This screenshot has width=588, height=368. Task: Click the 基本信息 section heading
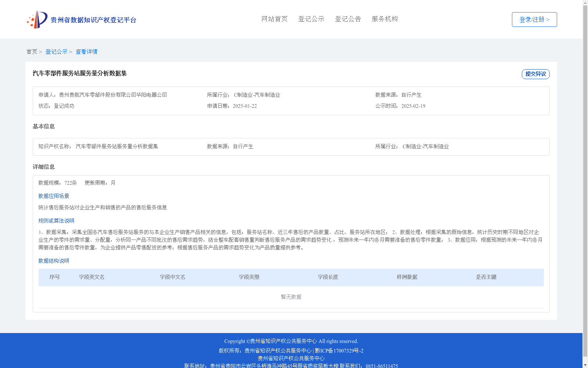[x=44, y=126]
